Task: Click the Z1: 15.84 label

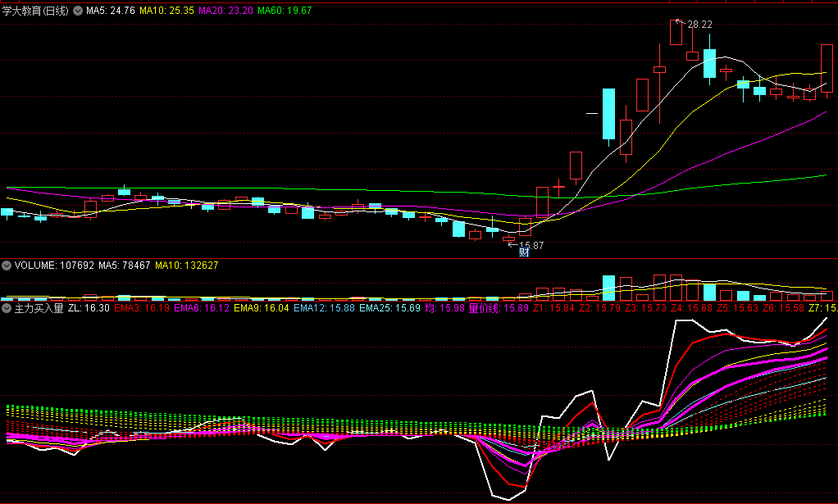Action: (553, 308)
